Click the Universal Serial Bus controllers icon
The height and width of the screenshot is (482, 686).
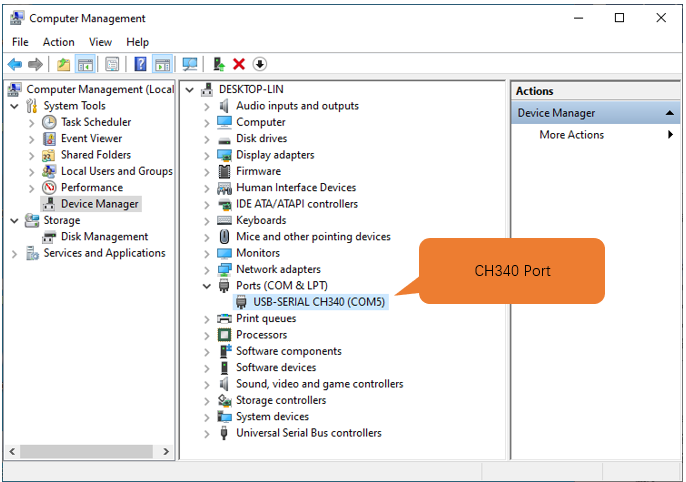coord(224,433)
